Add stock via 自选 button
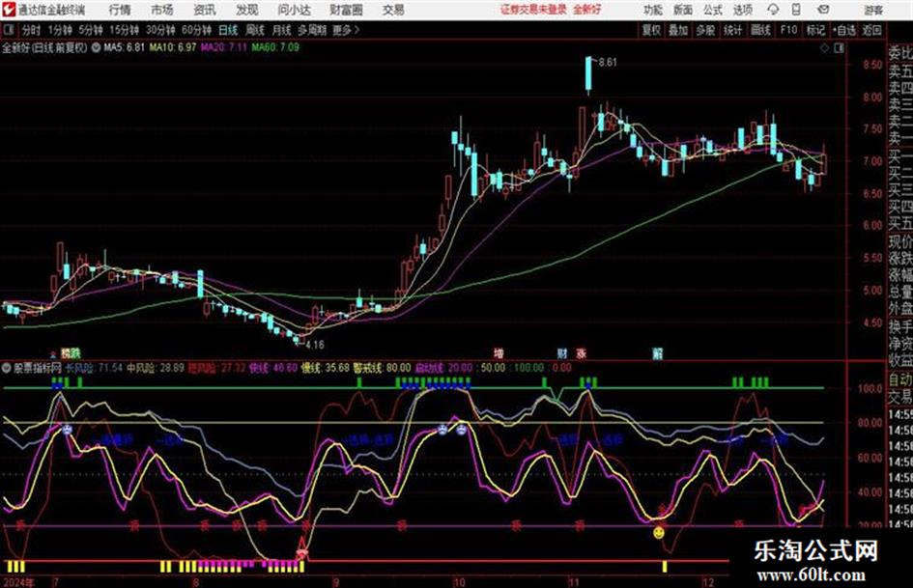The image size is (913, 588). tap(844, 30)
